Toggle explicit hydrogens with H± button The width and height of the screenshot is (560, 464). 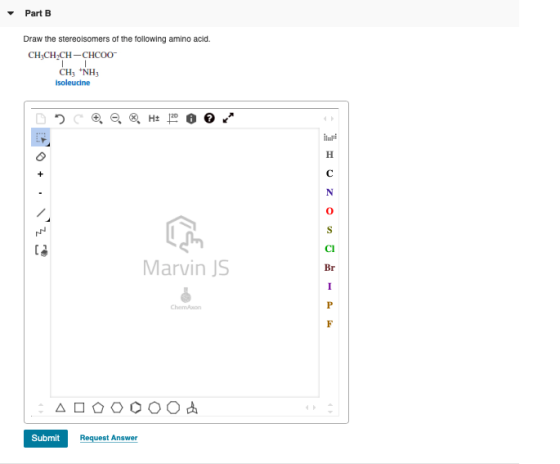point(154,118)
